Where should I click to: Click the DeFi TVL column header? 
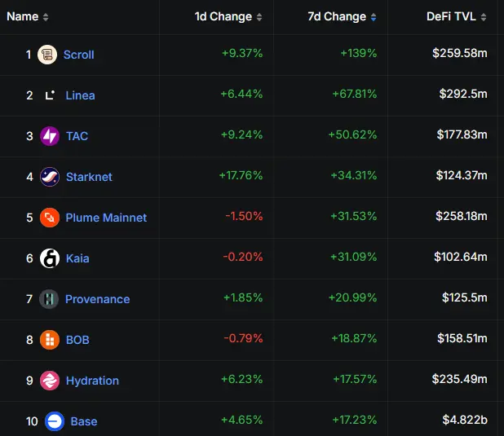[x=451, y=16]
